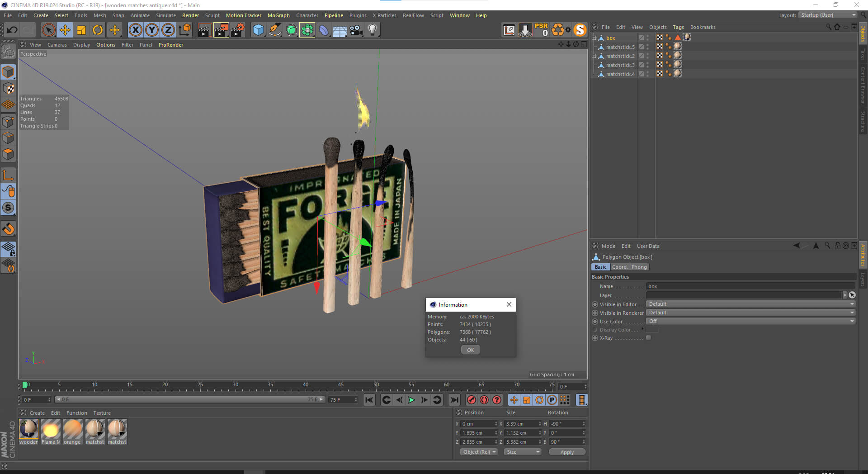The height and width of the screenshot is (474, 868).
Task: Add a Bend deformer object
Action: (x=324, y=30)
